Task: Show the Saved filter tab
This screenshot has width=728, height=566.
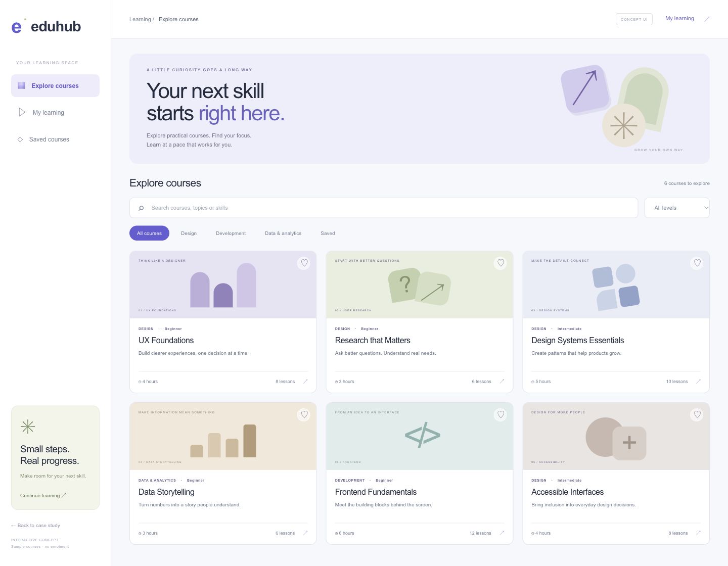Action: tap(328, 233)
